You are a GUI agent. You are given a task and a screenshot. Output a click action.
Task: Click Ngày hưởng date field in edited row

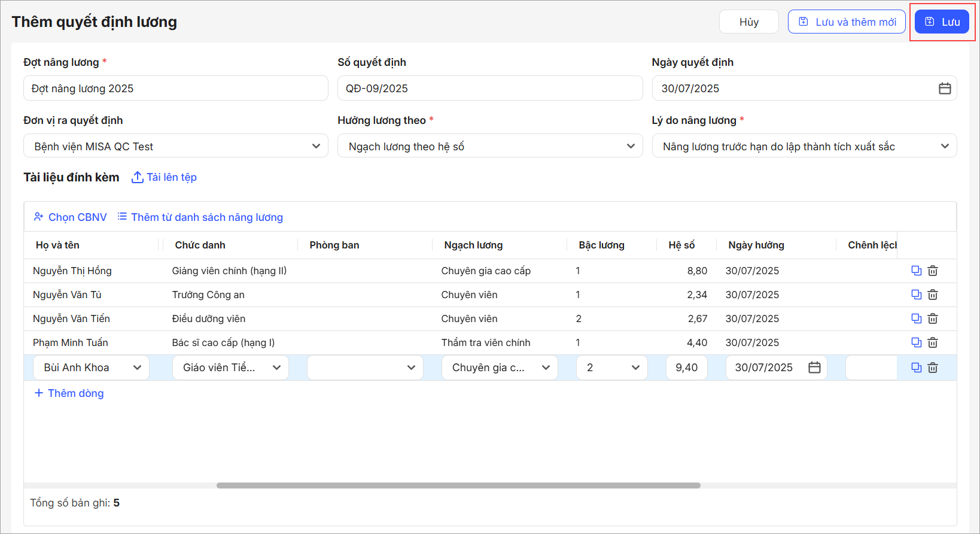(x=777, y=368)
